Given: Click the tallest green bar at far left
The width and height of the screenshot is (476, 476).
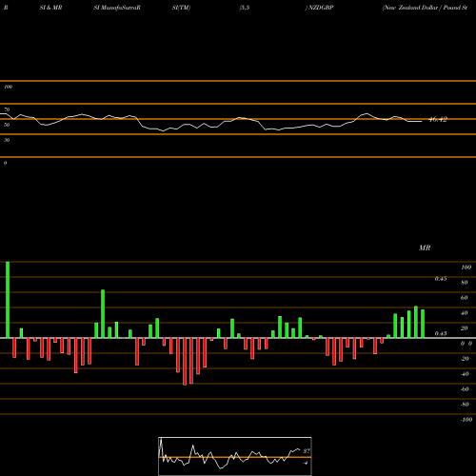Looking at the screenshot, I should (x=8, y=300).
